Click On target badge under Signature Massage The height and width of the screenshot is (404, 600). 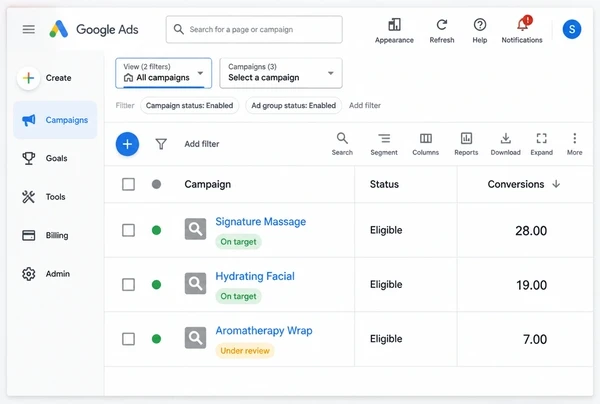[238, 242]
